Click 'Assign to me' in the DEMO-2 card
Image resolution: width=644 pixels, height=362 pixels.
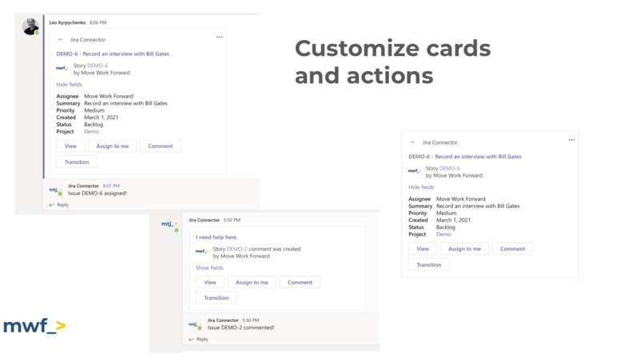point(252,282)
